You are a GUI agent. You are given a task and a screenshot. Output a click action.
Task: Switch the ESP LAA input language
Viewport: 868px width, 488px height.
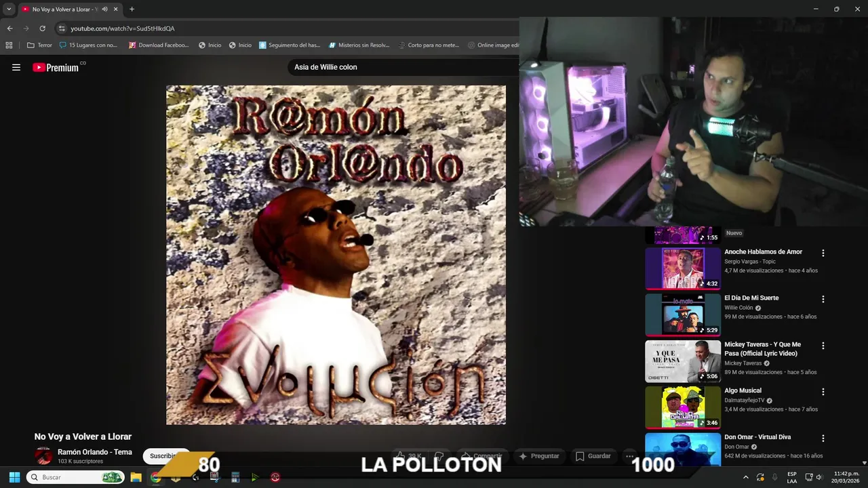[x=792, y=477]
